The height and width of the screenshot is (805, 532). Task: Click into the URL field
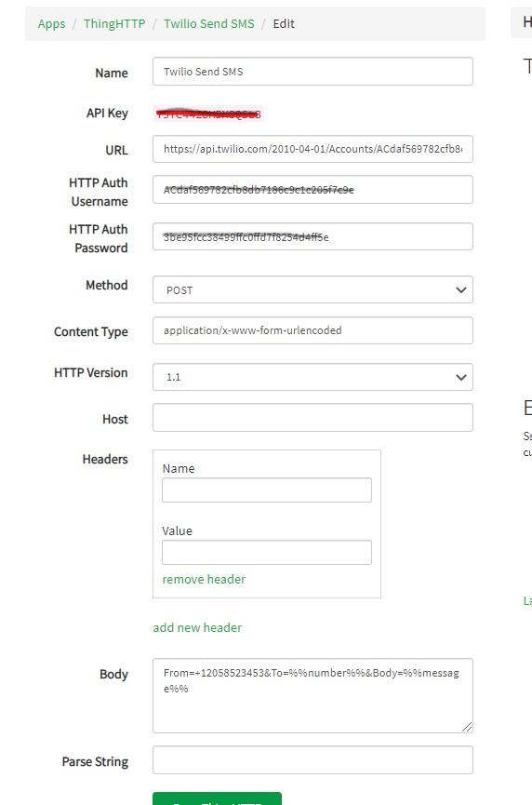[x=313, y=149]
